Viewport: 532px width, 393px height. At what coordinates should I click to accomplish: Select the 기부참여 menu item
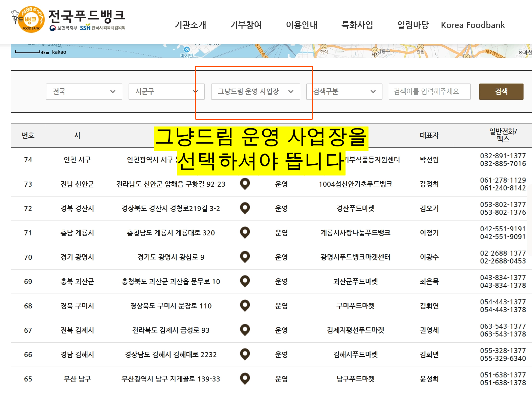246,25
